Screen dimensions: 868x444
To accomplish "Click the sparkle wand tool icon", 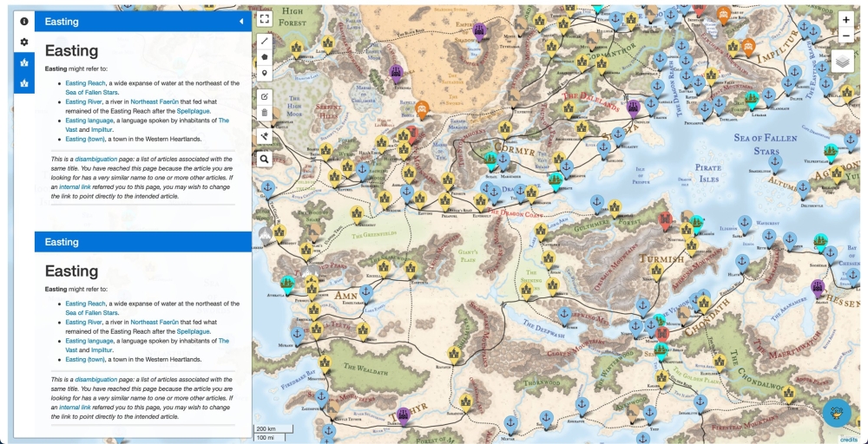I will coord(265,136).
